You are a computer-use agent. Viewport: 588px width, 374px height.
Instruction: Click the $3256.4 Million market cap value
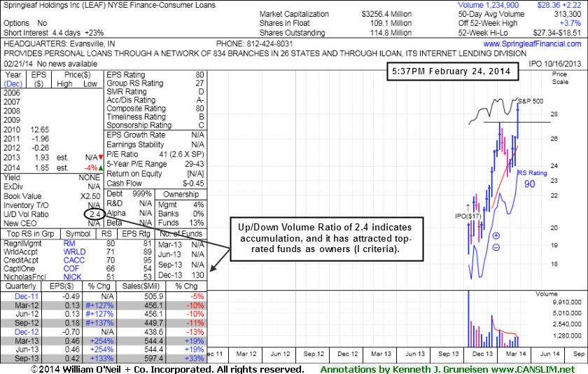(386, 14)
